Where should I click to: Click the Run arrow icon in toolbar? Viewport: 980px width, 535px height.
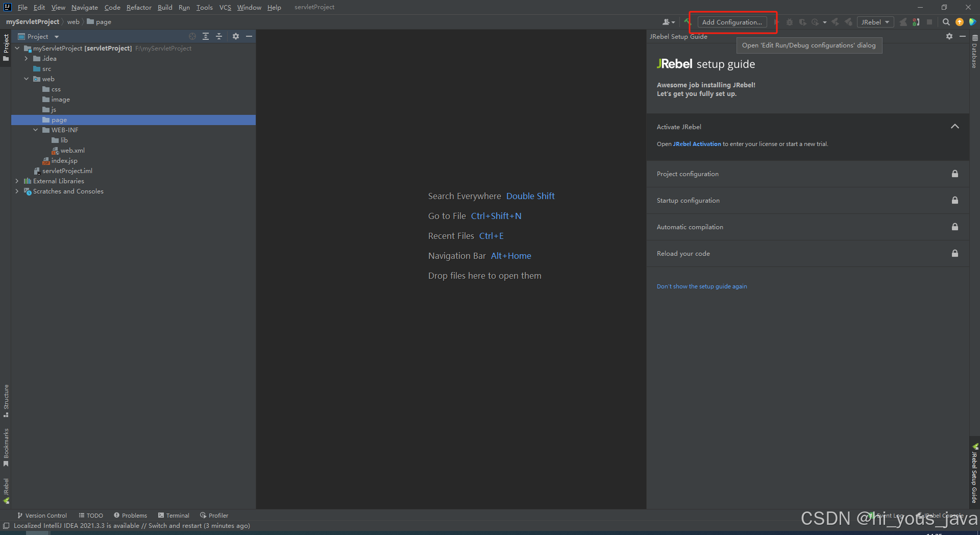click(776, 22)
